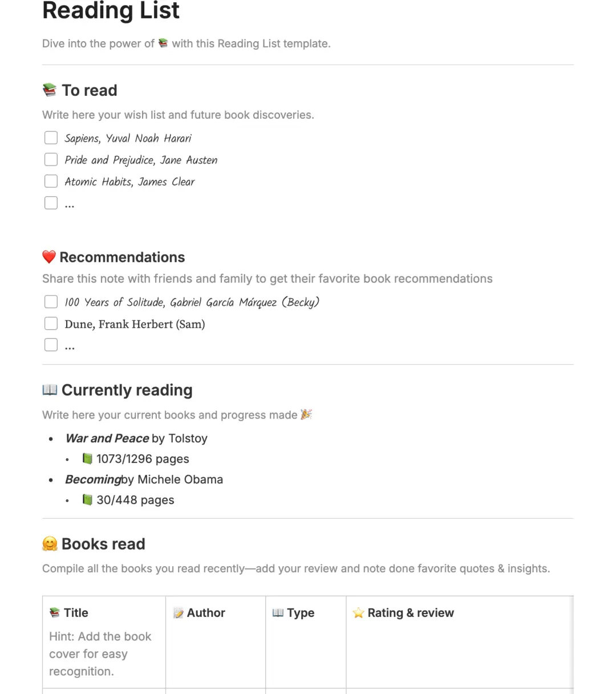Click the open book icon in Type column header

tap(278, 612)
